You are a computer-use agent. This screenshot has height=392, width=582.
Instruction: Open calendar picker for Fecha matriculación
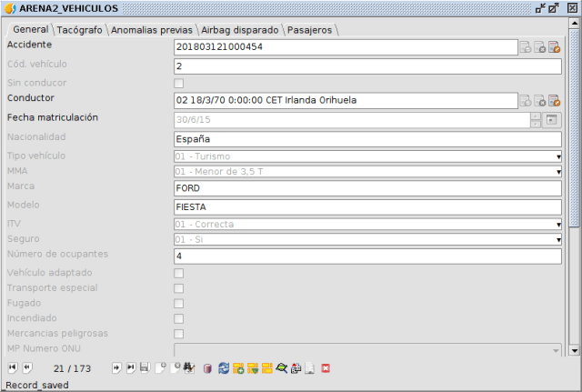click(x=551, y=120)
